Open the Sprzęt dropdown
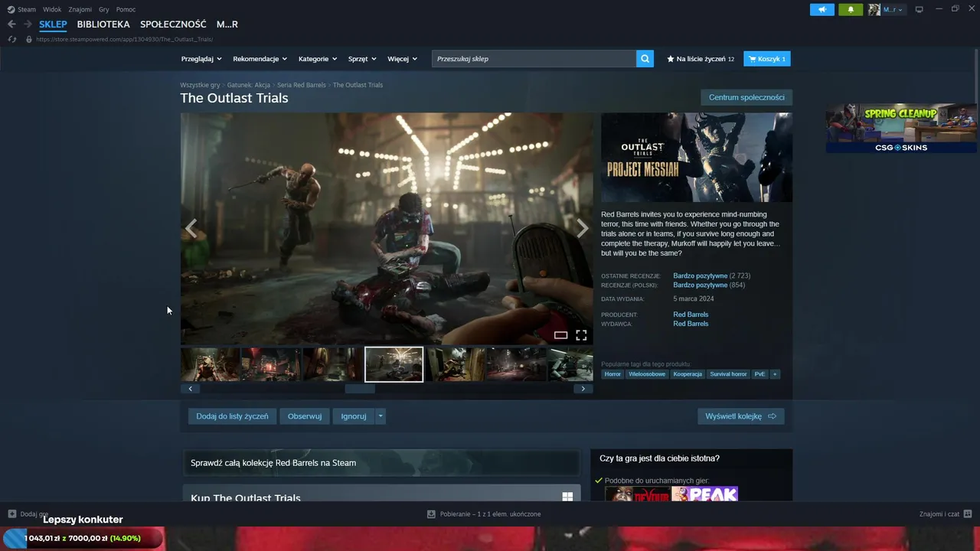Screen dimensions: 980x551 click(x=362, y=59)
